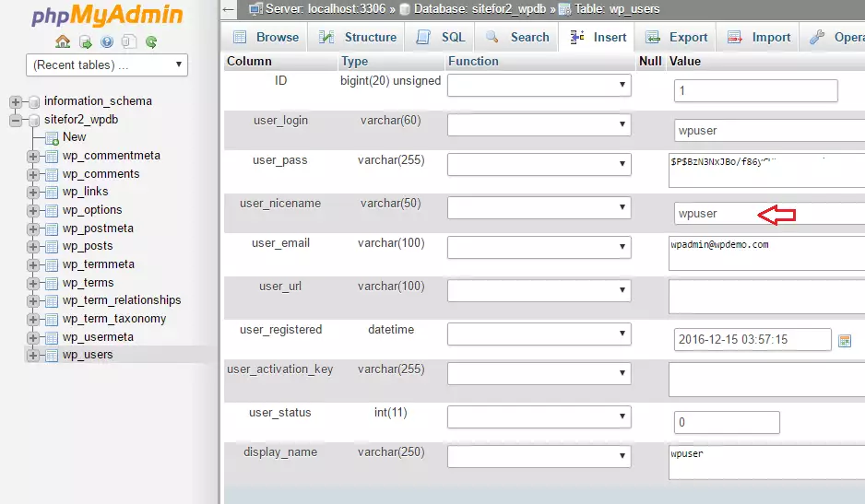The image size is (865, 504).
Task: Click the wp_termmeta table icon
Action: tap(52, 264)
